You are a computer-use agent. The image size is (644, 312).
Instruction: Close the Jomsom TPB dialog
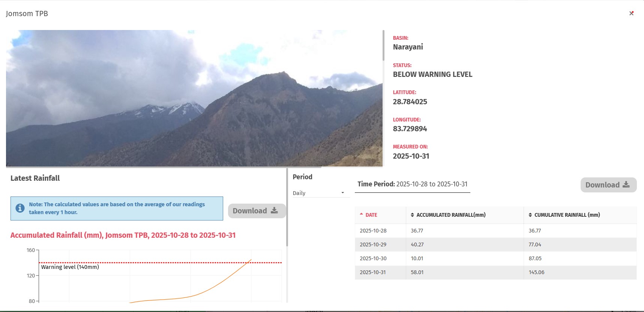coord(631,13)
